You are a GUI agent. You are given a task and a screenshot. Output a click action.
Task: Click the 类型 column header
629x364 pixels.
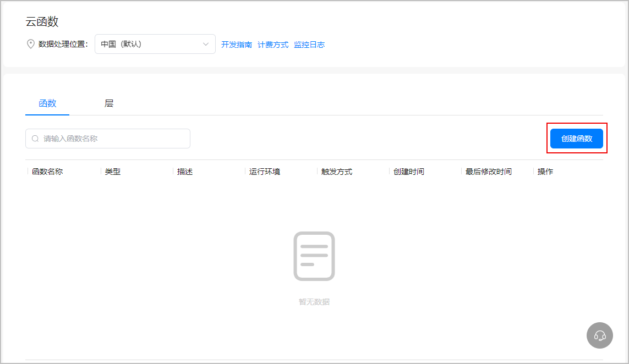pyautogui.click(x=113, y=172)
